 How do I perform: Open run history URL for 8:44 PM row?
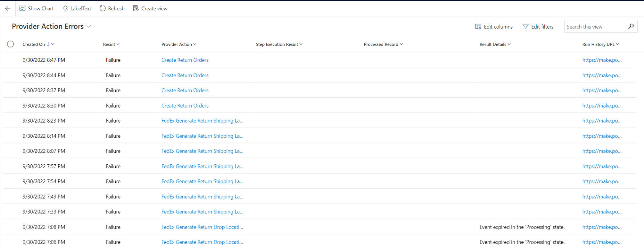[x=602, y=75]
